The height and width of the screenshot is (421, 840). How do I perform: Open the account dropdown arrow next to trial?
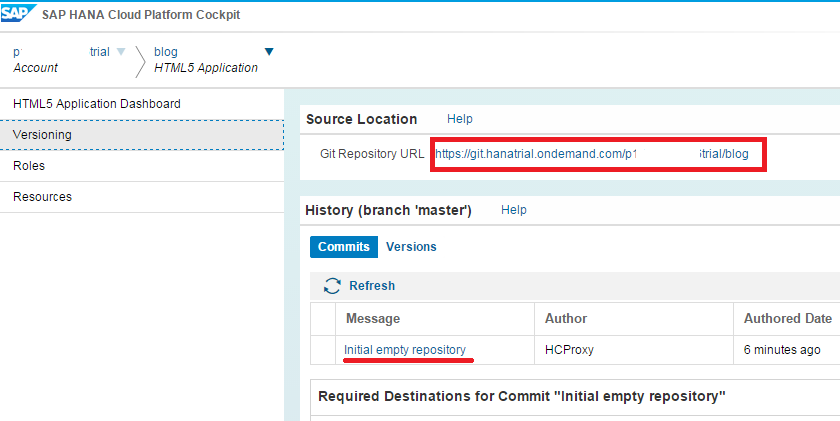pos(121,52)
